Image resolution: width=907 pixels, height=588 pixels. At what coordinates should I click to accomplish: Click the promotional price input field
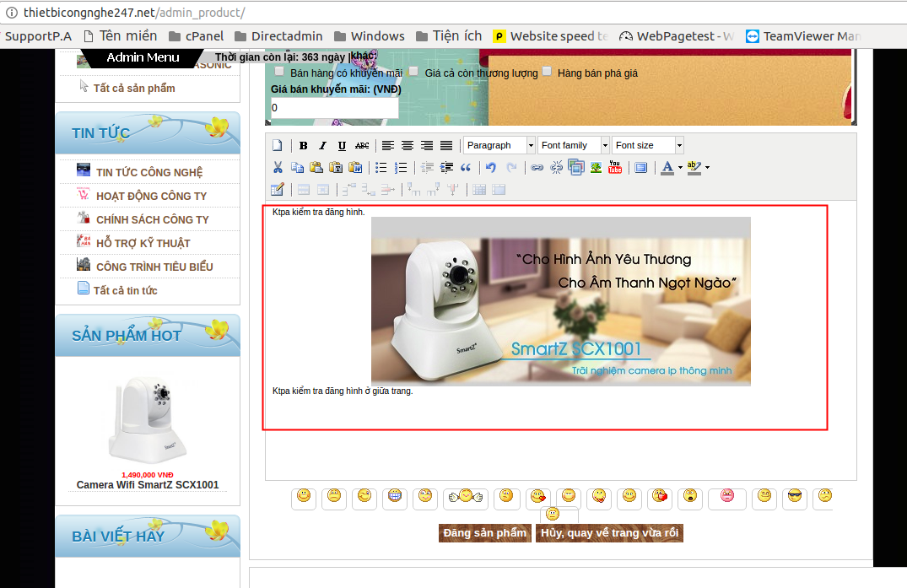click(335, 108)
